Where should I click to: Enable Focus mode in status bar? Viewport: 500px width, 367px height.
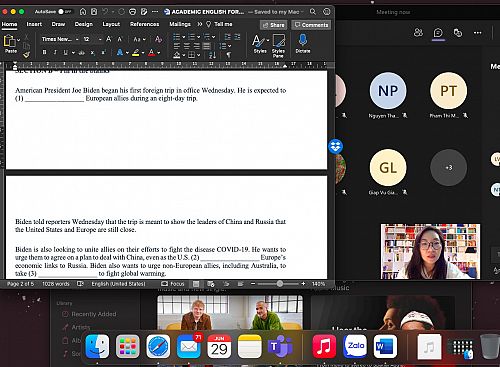[x=173, y=284]
